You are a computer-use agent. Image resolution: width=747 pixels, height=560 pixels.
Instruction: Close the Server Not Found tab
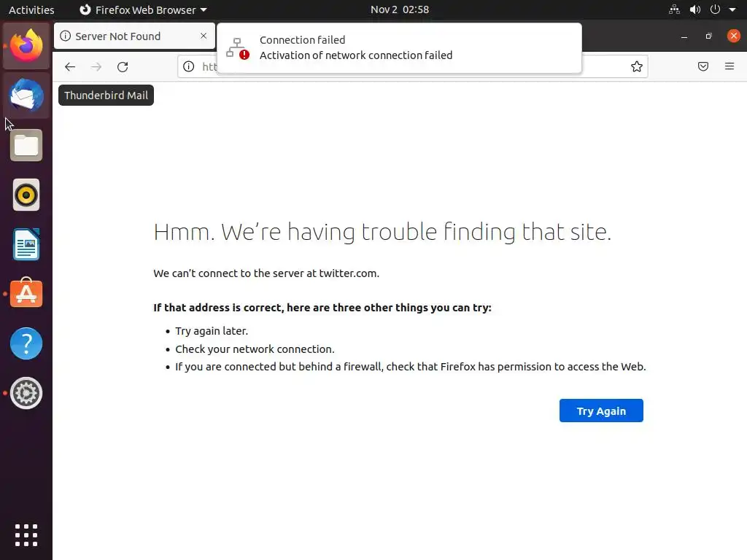[204, 36]
